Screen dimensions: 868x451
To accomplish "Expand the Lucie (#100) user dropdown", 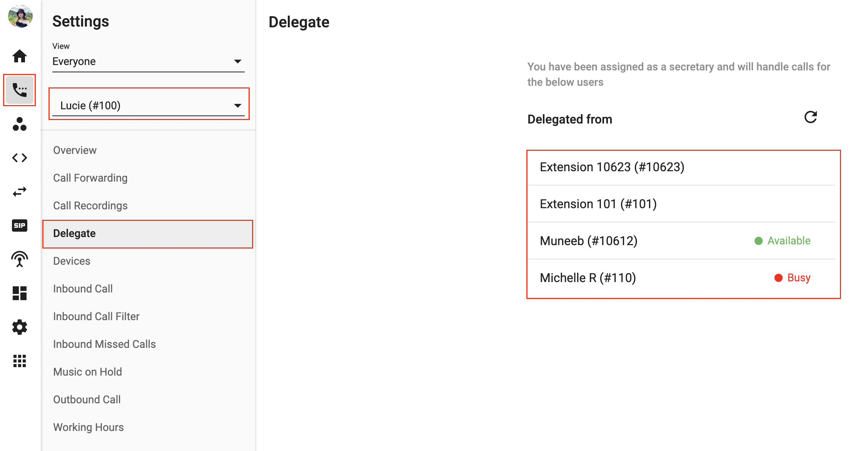I will 149,105.
